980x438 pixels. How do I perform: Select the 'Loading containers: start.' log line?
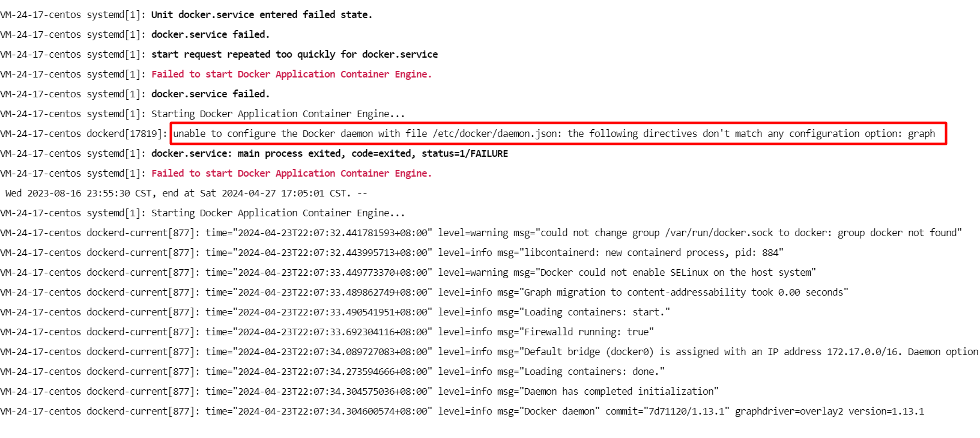tap(335, 312)
